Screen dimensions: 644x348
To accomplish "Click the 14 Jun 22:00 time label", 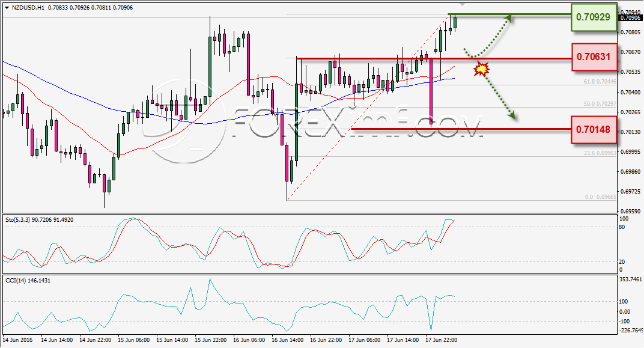I will [x=96, y=340].
